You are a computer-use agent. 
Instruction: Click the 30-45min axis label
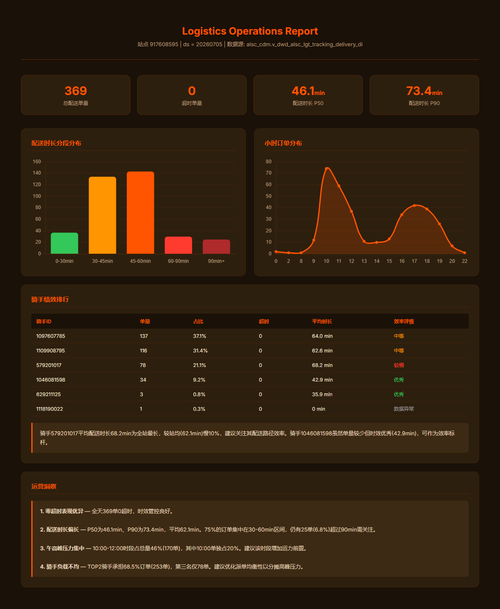click(x=103, y=261)
